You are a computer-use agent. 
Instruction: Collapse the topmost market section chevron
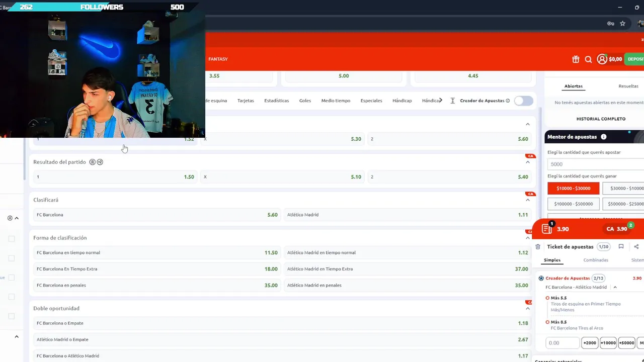(528, 124)
